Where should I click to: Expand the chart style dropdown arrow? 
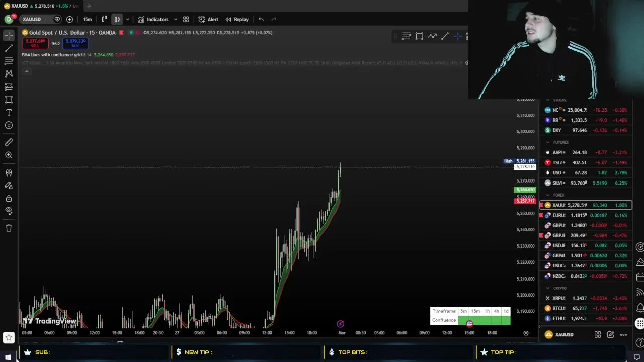click(x=127, y=19)
